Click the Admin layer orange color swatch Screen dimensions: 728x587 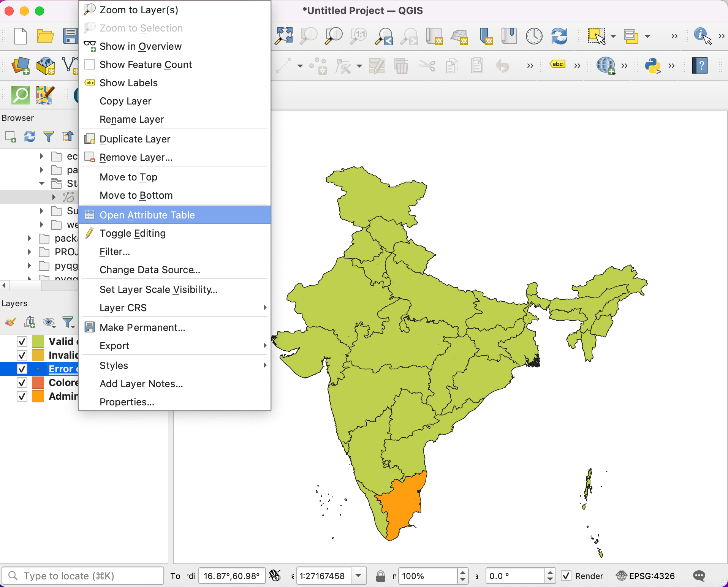tap(38, 396)
